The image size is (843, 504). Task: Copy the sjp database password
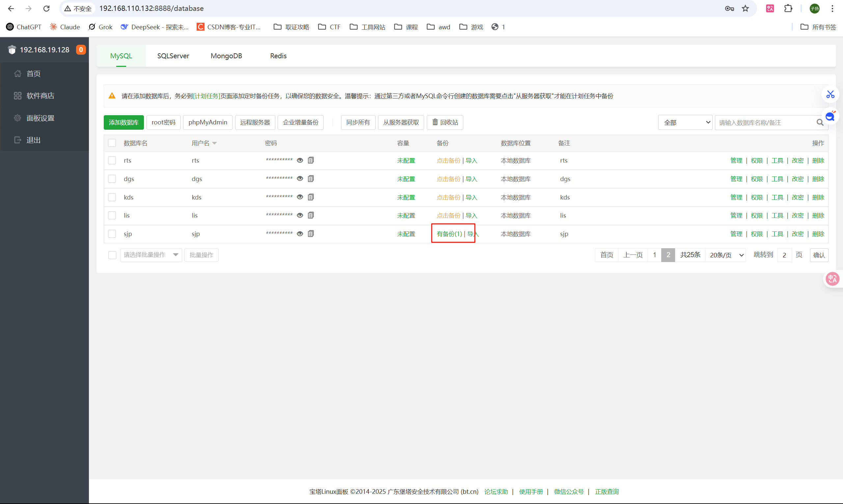pos(311,234)
